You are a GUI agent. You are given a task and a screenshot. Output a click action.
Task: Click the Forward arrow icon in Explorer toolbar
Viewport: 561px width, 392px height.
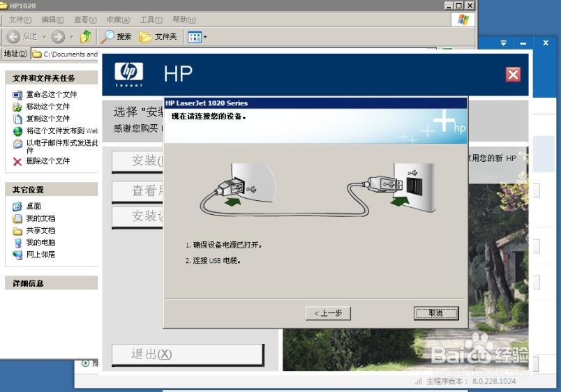tap(58, 36)
